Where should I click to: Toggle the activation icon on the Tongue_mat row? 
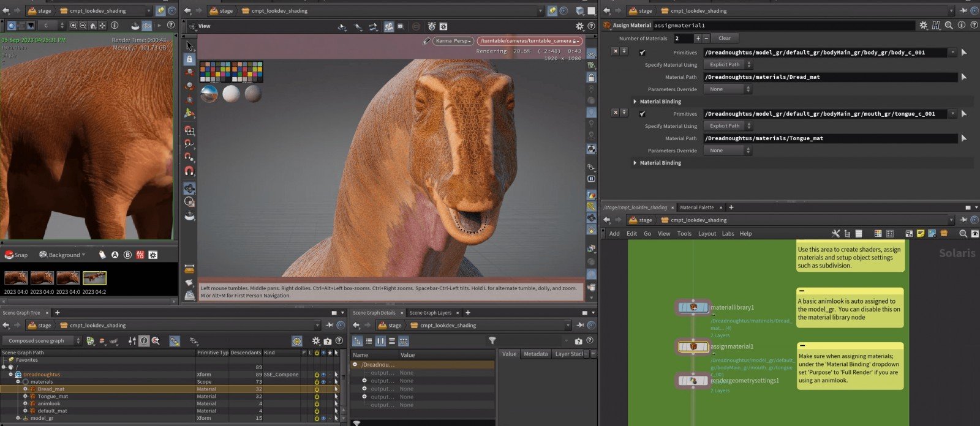point(317,397)
